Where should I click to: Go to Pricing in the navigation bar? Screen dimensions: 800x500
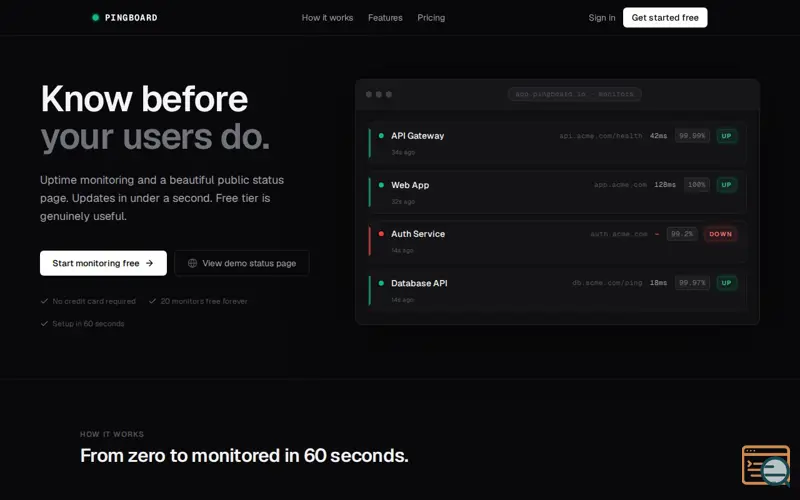pos(431,17)
